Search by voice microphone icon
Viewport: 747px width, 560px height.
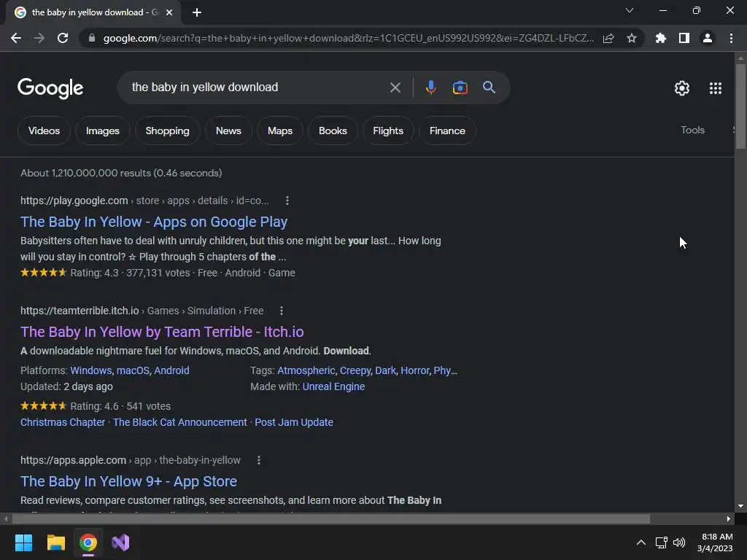pyautogui.click(x=430, y=87)
